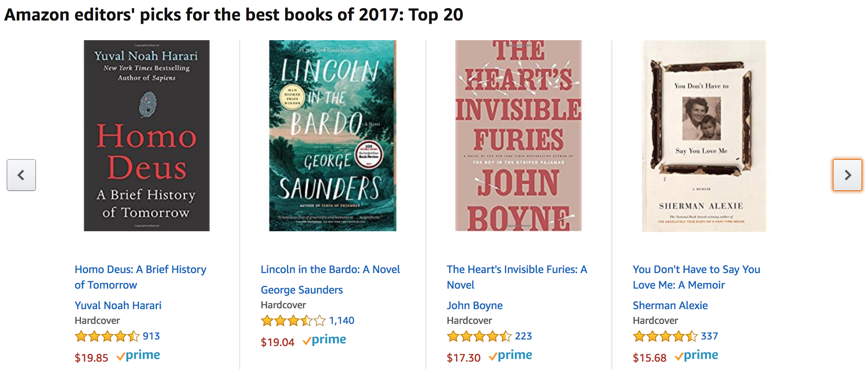View author John Boyne
Image resolution: width=868 pixels, height=369 pixels.
click(475, 305)
